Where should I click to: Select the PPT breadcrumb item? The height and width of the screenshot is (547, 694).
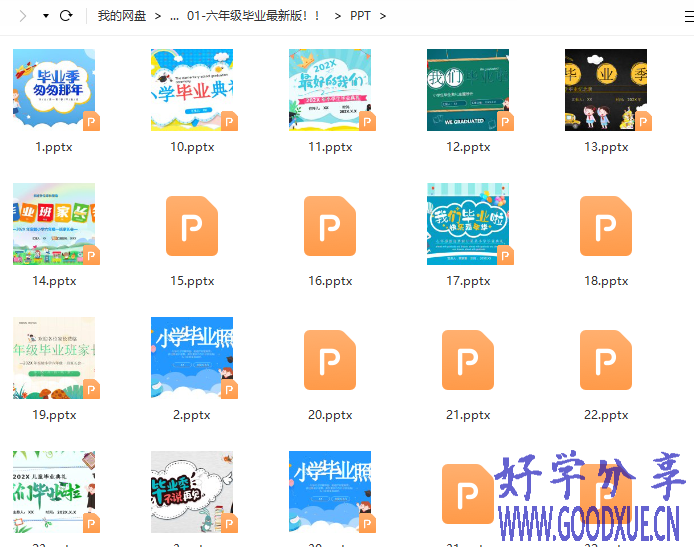click(x=359, y=16)
